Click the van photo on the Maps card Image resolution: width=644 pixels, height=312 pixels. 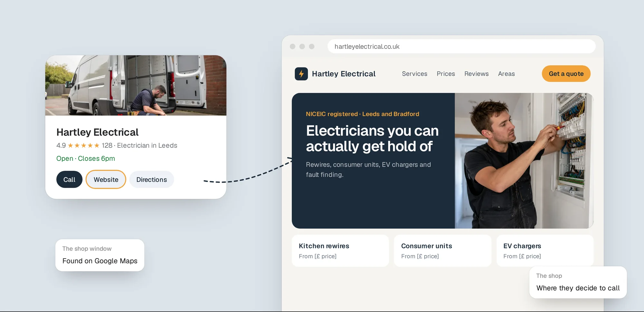136,85
